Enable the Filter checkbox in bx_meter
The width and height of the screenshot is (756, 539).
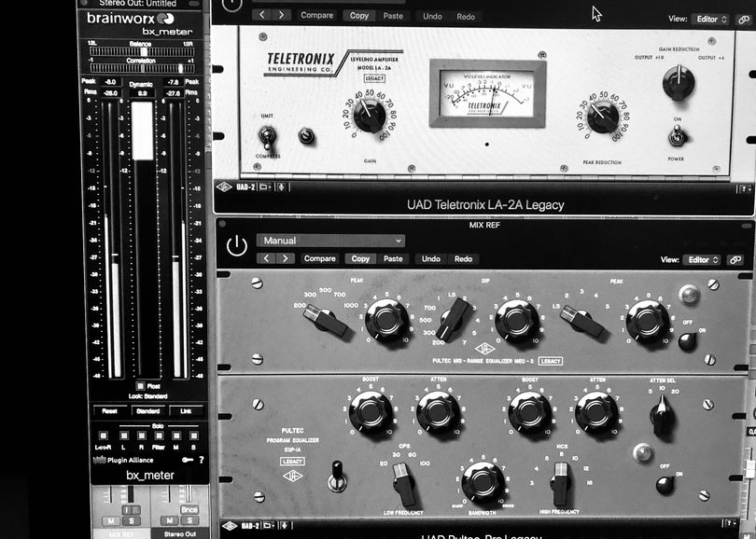(x=159, y=435)
